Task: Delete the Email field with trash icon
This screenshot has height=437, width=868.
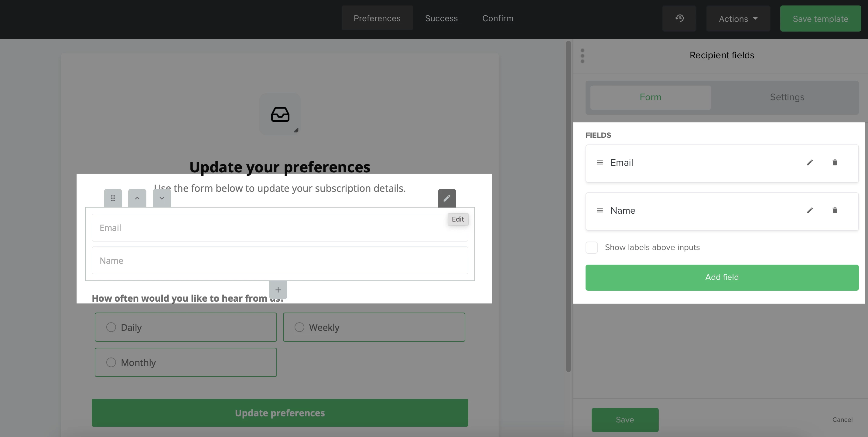Action: point(835,163)
